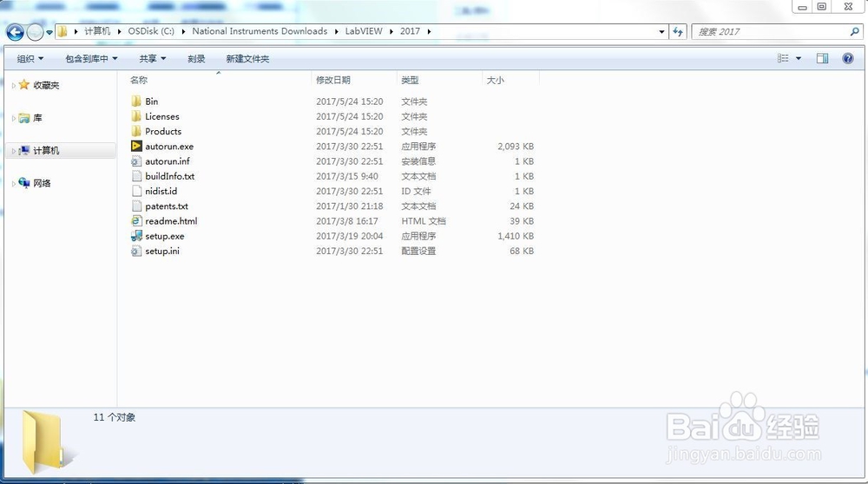Sort by the 名称 column header
The height and width of the screenshot is (484, 868).
pos(138,80)
